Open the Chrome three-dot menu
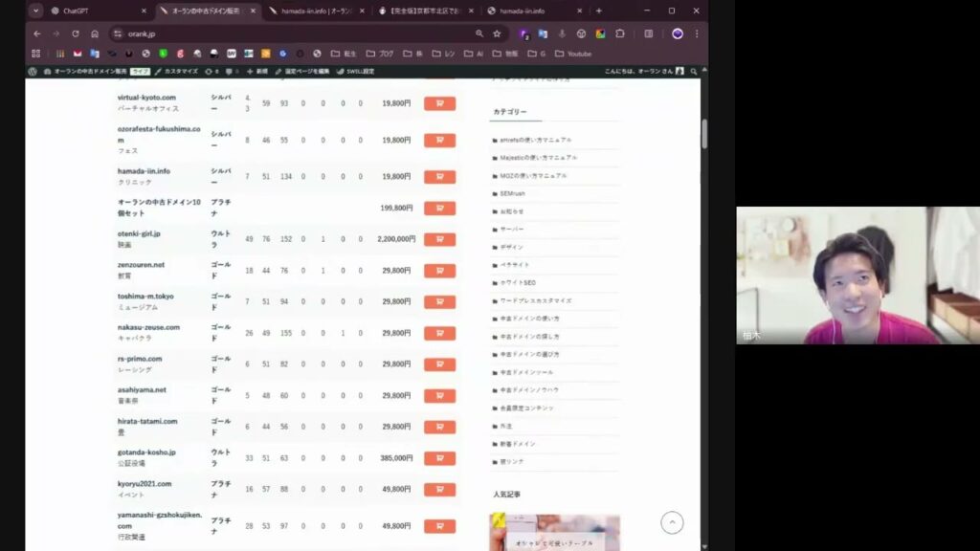This screenshot has width=980, height=551. point(696,33)
